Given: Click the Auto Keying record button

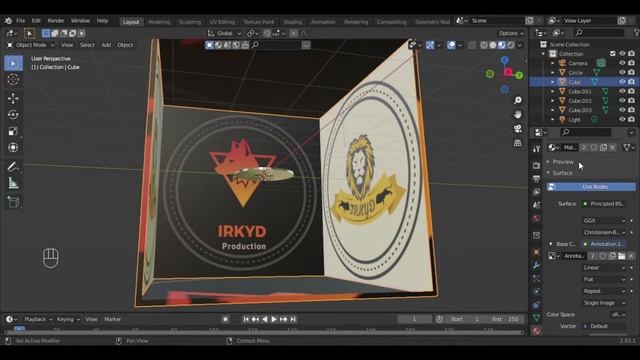Looking at the screenshot, I should (225, 319).
